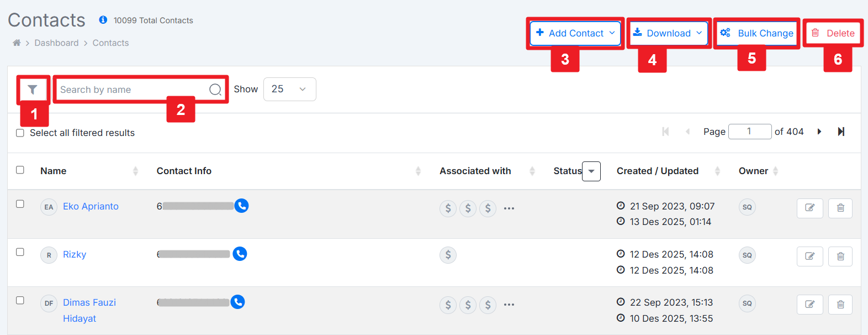Click the info icon beside Total Contacts
868x335 pixels.
(x=103, y=20)
